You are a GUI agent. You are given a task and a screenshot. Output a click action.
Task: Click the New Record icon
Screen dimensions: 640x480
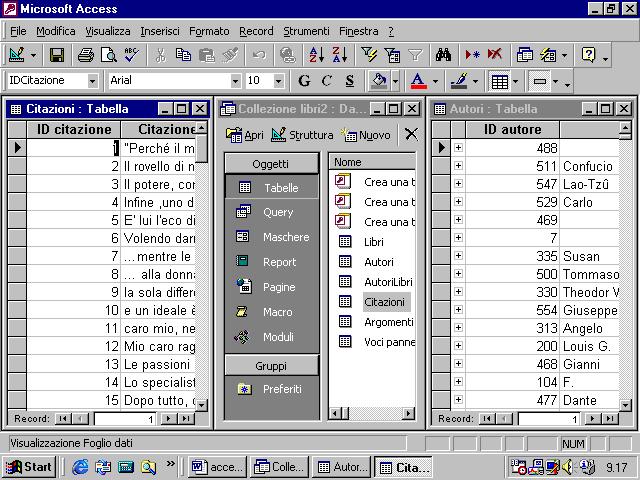pos(472,55)
